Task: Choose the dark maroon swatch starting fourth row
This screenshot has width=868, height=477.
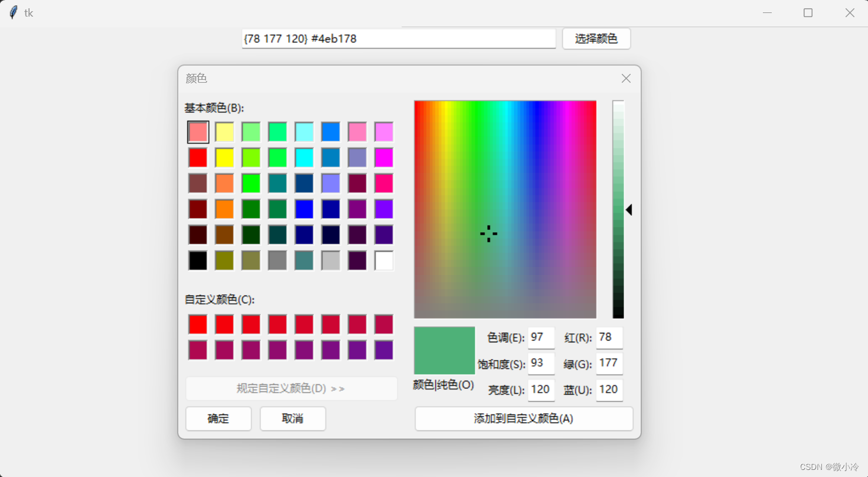Action: tap(198, 209)
